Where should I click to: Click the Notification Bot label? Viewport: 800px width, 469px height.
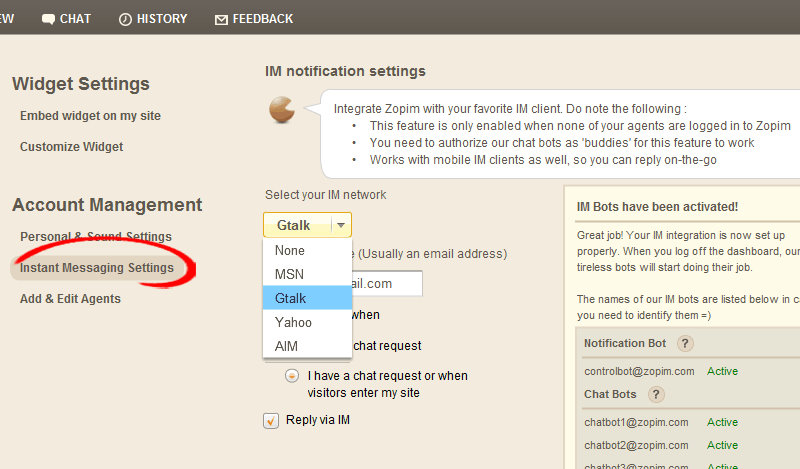coord(625,343)
